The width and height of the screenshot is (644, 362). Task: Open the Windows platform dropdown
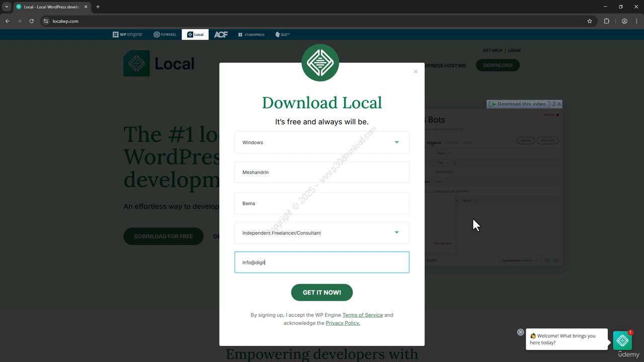click(x=322, y=142)
